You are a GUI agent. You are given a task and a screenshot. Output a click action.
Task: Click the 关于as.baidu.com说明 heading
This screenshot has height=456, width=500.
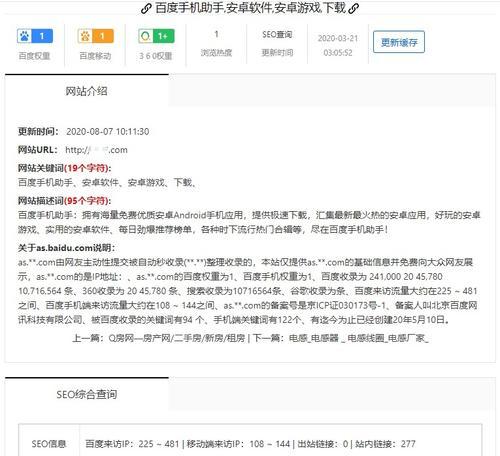point(67,248)
